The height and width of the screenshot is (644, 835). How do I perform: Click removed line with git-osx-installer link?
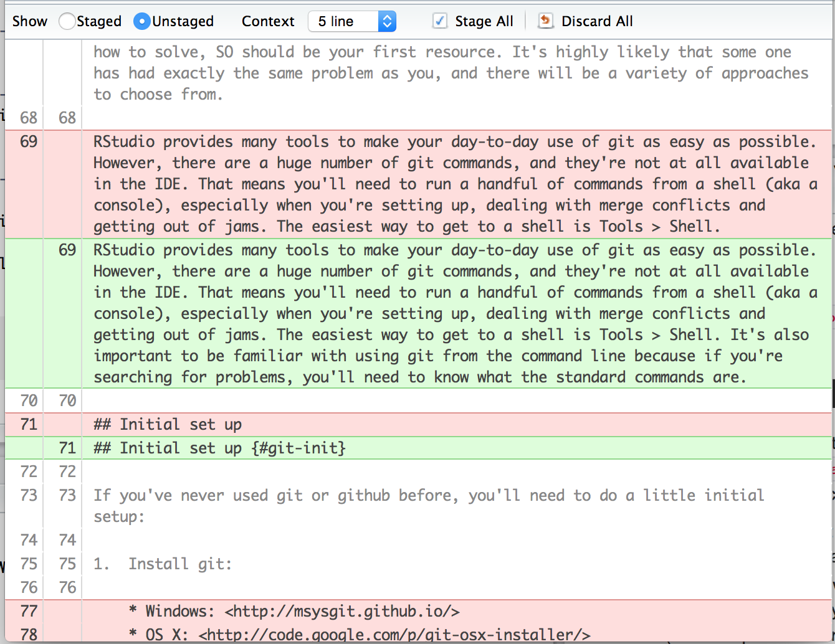pos(360,635)
